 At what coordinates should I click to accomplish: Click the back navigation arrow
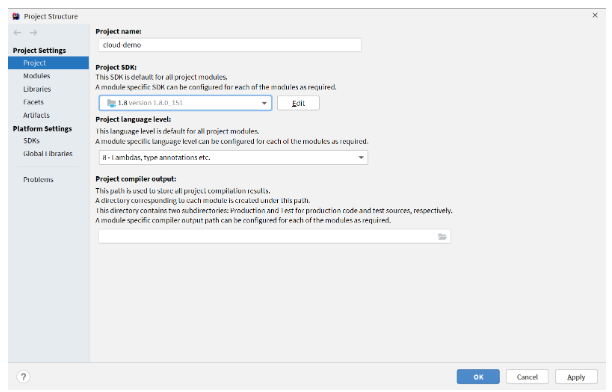17,32
